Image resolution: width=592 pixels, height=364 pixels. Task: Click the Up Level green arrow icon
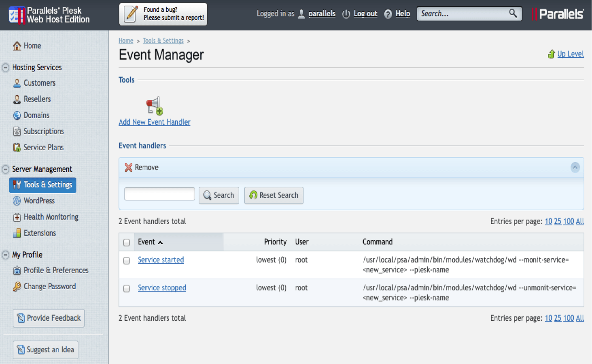(551, 54)
